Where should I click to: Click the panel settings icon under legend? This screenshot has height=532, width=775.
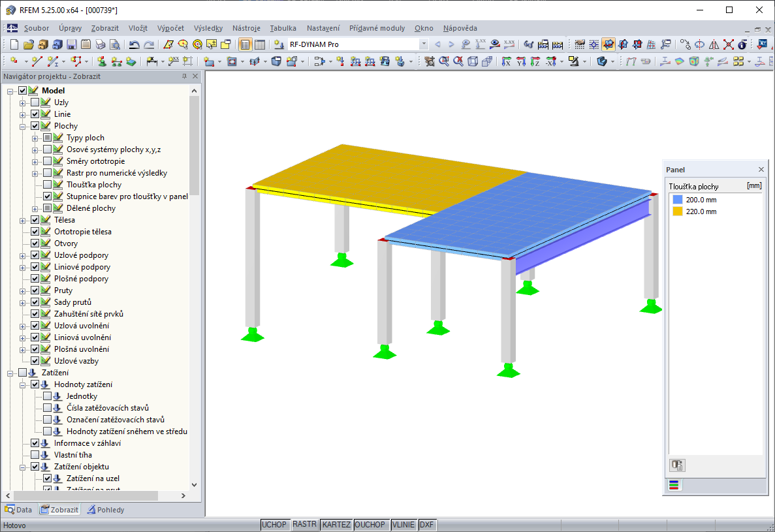click(677, 465)
